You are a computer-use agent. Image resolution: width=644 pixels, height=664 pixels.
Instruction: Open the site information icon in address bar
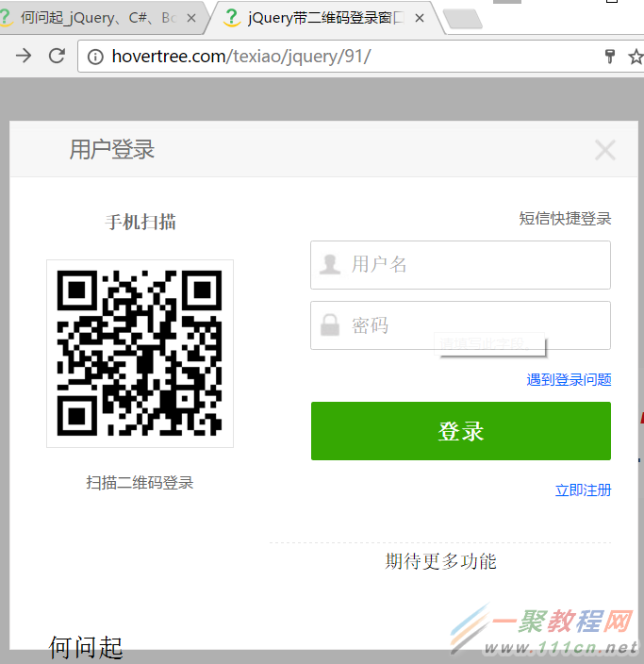click(95, 57)
